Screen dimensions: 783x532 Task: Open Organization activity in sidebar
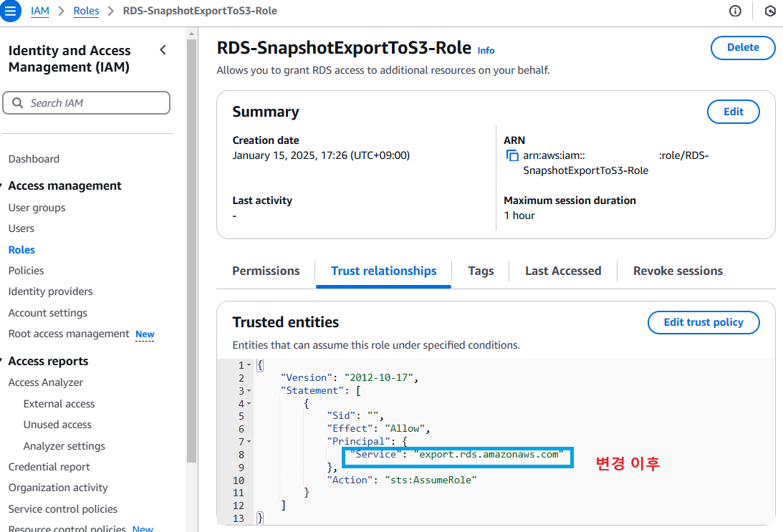pos(58,488)
